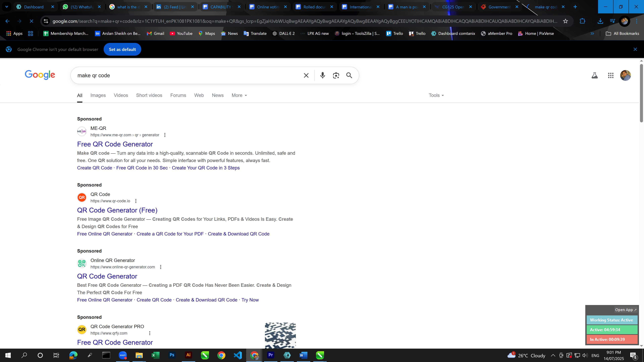Expand the More search filters dropdown
Screen dimensions: 644x362
coord(239,95)
